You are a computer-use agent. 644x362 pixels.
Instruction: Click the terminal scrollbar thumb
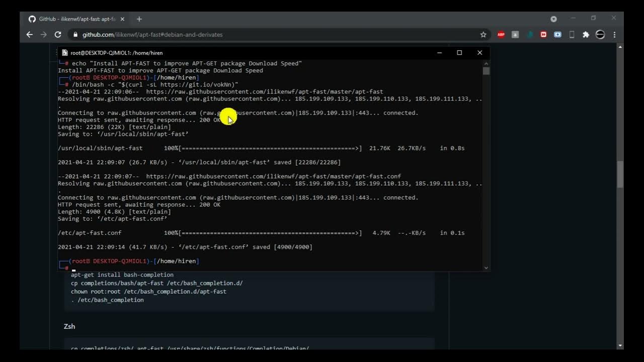click(486, 71)
